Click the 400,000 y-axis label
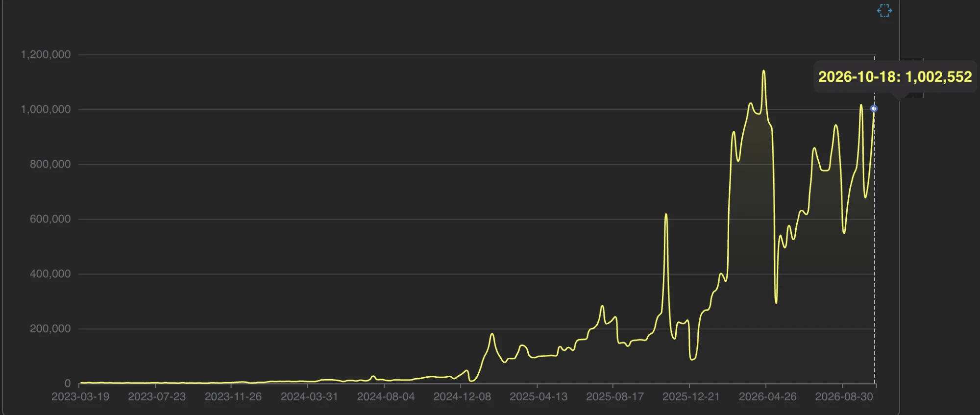 coord(50,274)
